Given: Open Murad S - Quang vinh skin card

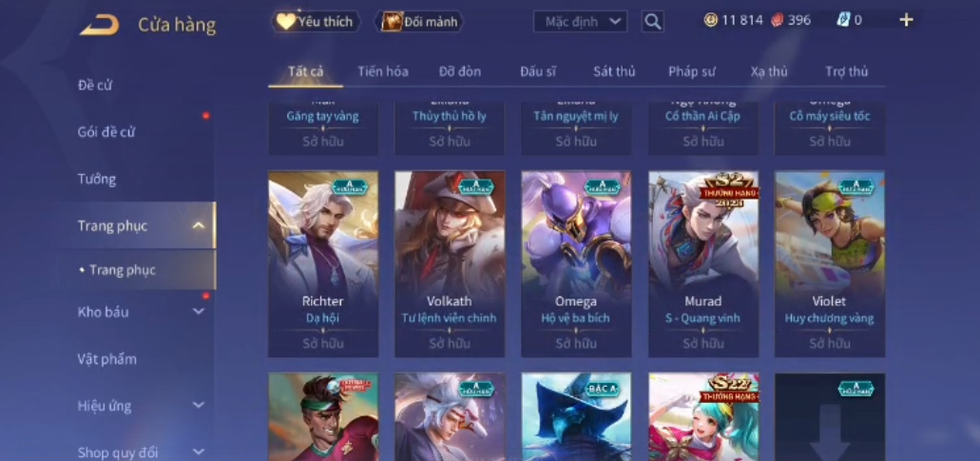Looking at the screenshot, I should (703, 263).
